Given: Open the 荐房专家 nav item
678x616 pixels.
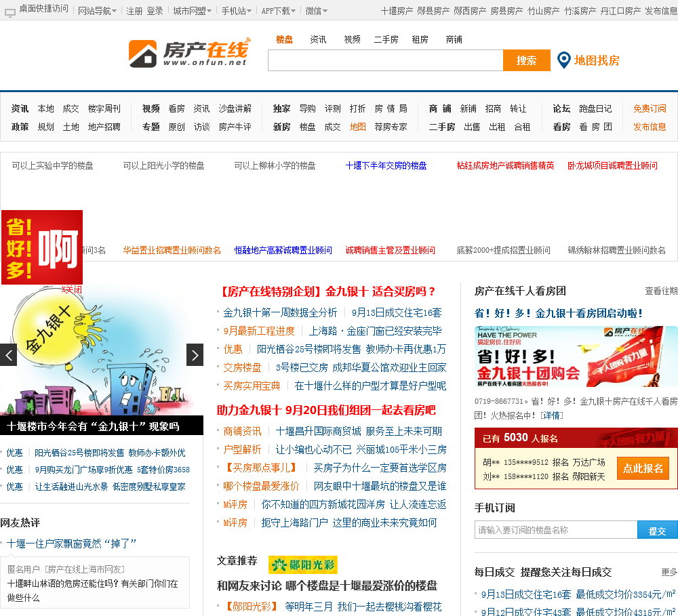Looking at the screenshot, I should [x=391, y=127].
